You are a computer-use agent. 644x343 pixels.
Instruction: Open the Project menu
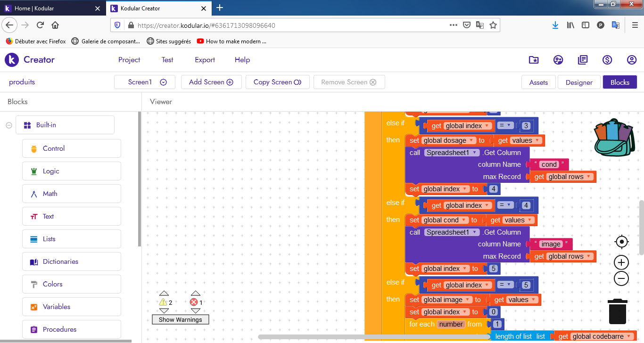(x=129, y=60)
